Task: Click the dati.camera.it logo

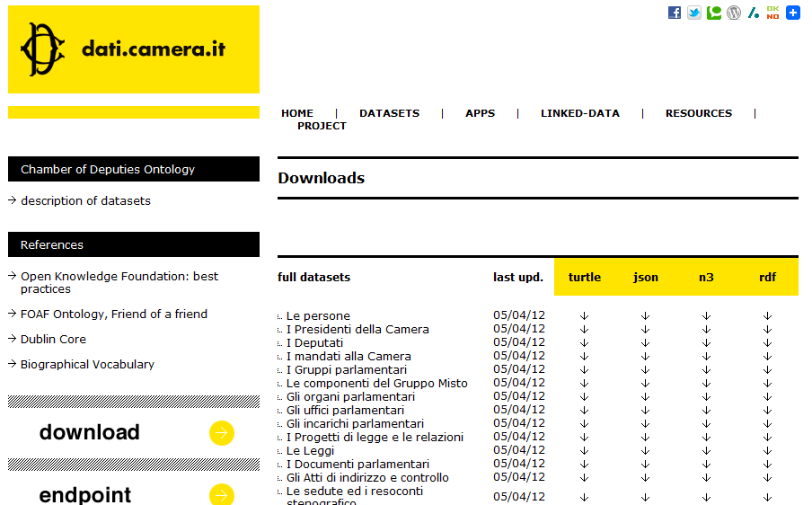Action: pos(134,49)
